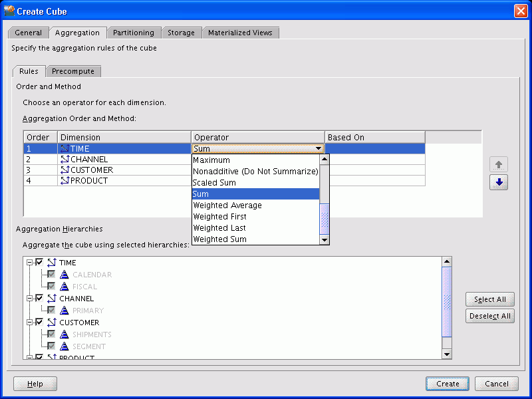Switch to the Precompute tab

[x=73, y=71]
